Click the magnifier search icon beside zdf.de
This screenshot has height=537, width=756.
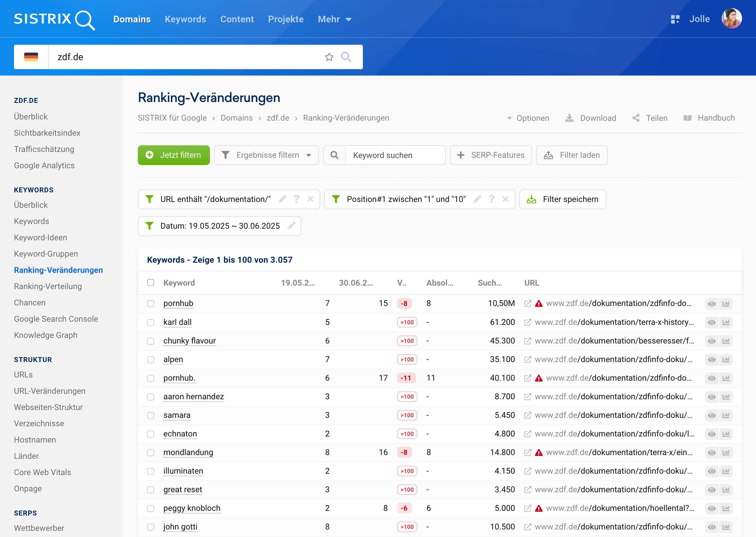[x=346, y=57]
